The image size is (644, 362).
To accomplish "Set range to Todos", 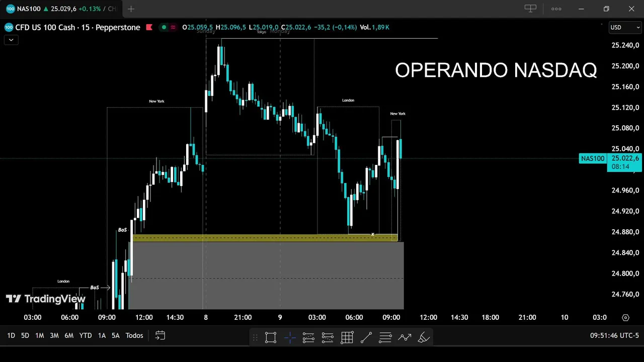I will (x=134, y=335).
